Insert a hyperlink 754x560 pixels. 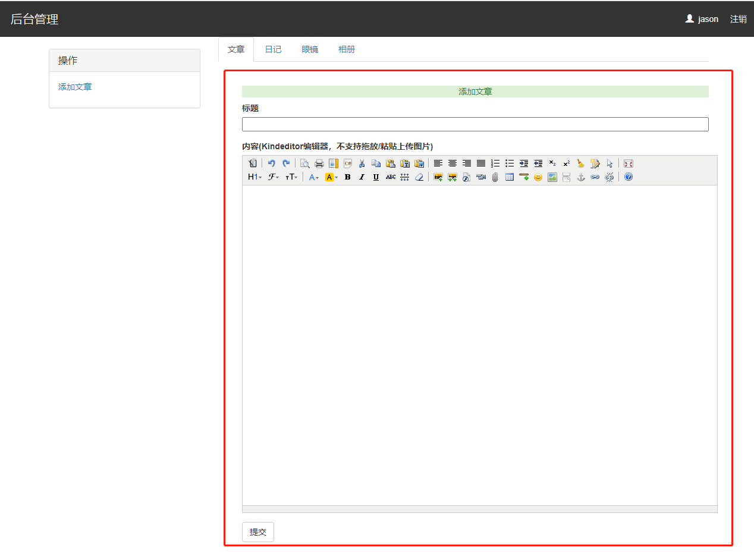click(x=595, y=177)
